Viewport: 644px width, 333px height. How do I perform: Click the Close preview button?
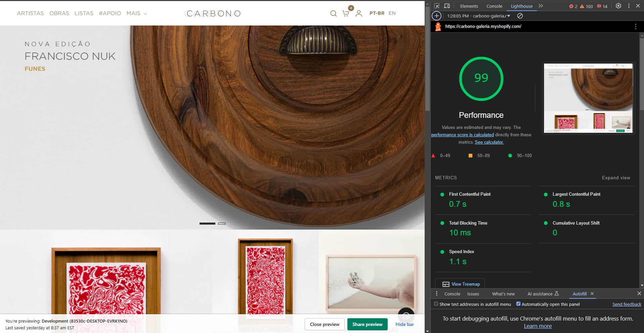coord(325,324)
